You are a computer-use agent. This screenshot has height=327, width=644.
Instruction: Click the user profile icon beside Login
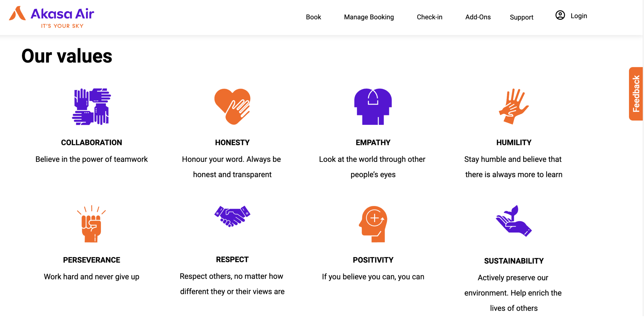point(560,16)
